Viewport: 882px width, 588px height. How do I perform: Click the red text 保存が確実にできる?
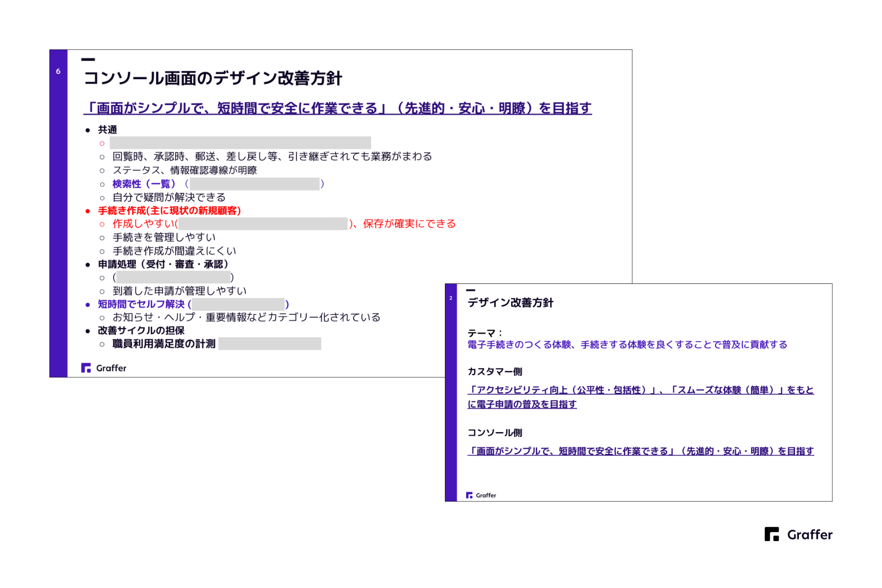pos(409,224)
